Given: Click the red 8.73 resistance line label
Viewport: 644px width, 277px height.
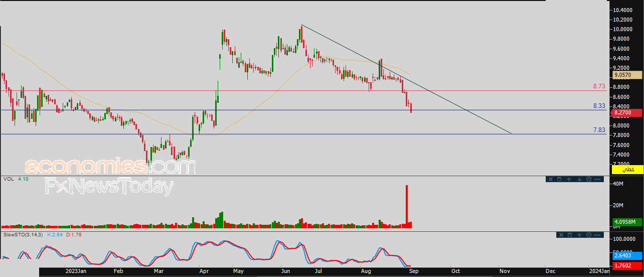Looking at the screenshot, I should coord(599,86).
